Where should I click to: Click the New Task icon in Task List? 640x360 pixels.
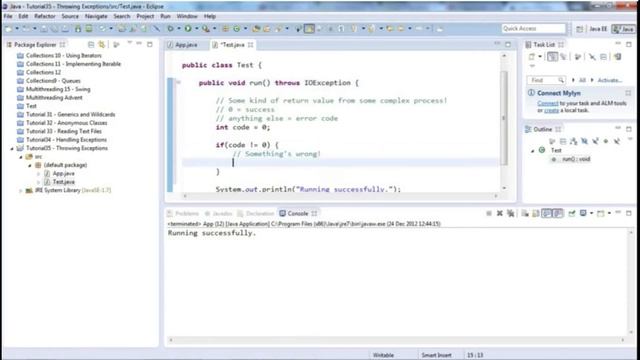click(x=531, y=57)
